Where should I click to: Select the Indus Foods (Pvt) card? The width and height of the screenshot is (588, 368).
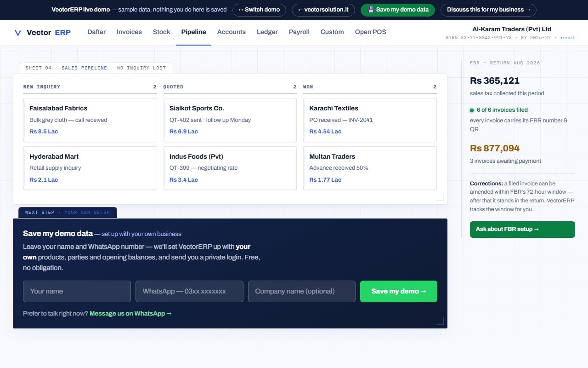point(230,168)
